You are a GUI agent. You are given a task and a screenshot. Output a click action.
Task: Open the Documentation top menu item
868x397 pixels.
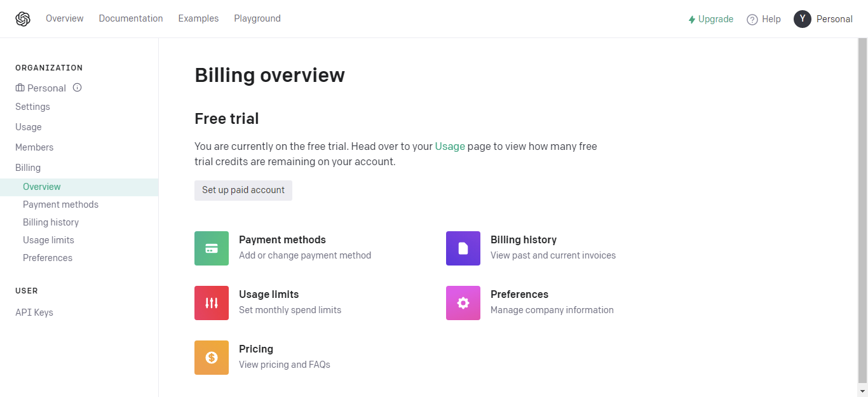click(131, 18)
